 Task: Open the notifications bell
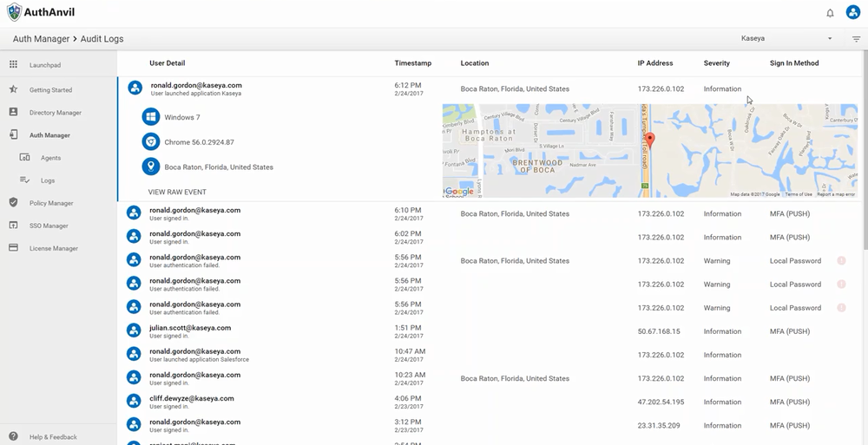(830, 13)
